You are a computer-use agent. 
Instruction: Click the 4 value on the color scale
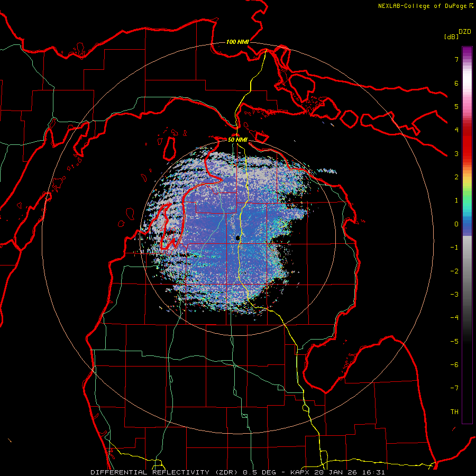pyautogui.click(x=456, y=130)
